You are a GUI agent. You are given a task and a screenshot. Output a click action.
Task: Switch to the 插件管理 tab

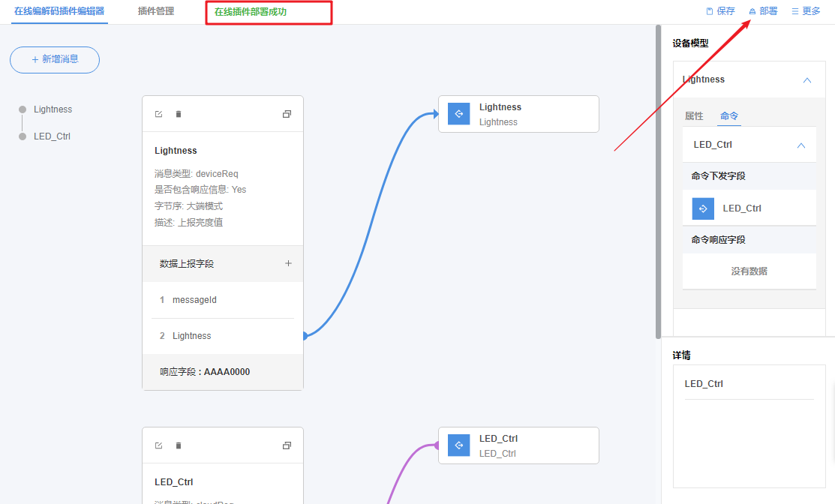[x=156, y=11]
